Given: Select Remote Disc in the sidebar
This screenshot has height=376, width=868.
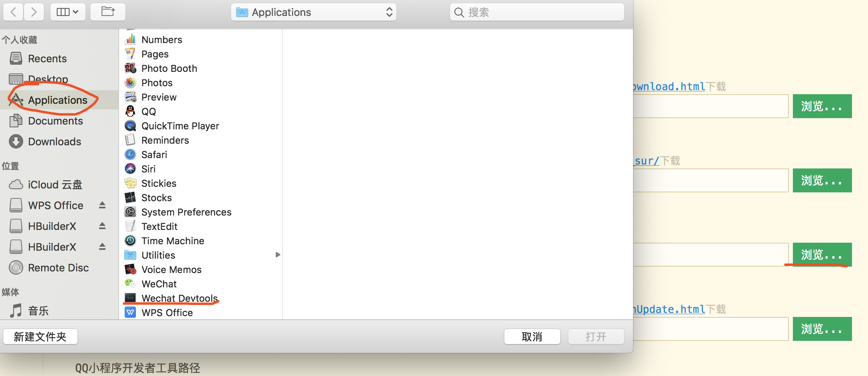Looking at the screenshot, I should click(x=49, y=267).
